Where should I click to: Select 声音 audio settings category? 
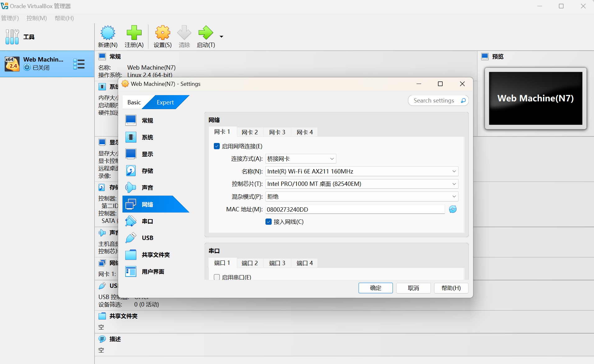[155, 187]
